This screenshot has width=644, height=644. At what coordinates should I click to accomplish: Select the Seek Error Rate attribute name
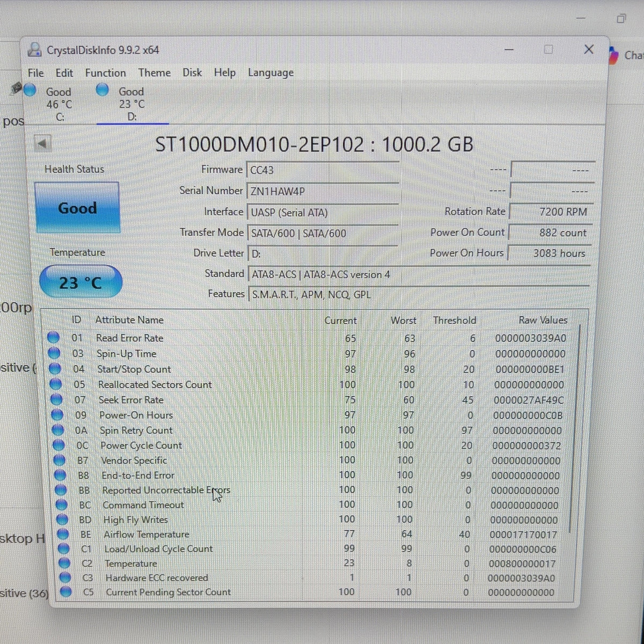point(131,400)
